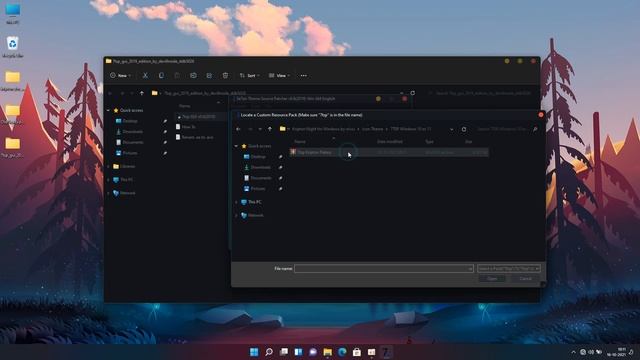Expand Network in Locate dialog sidebar
Screen dimensions: 640x360
(x=236, y=216)
